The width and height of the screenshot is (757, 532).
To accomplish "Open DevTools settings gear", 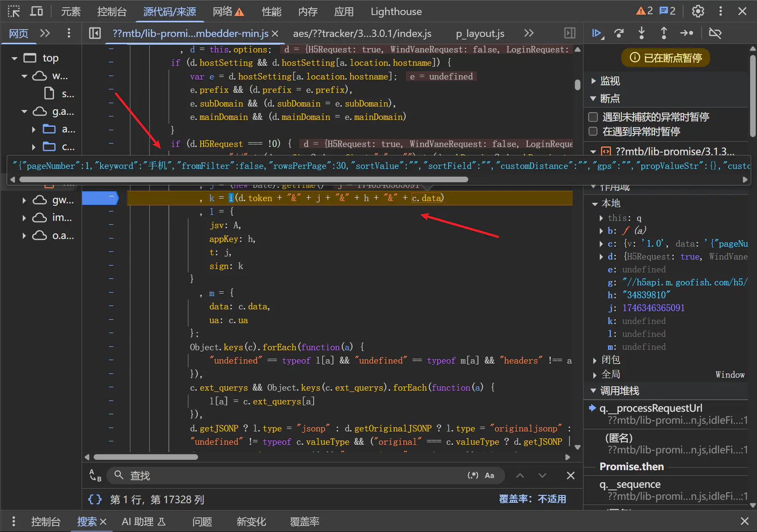I will (698, 11).
